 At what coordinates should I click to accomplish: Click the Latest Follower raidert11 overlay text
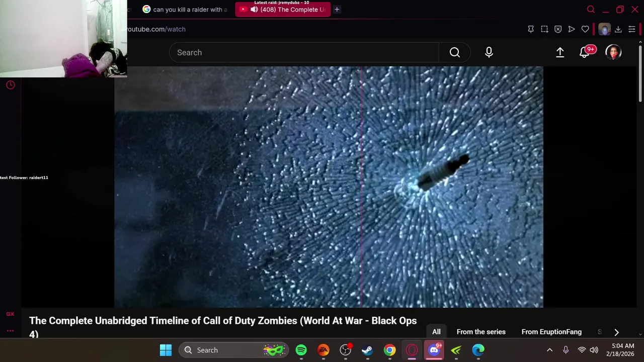coord(24,177)
